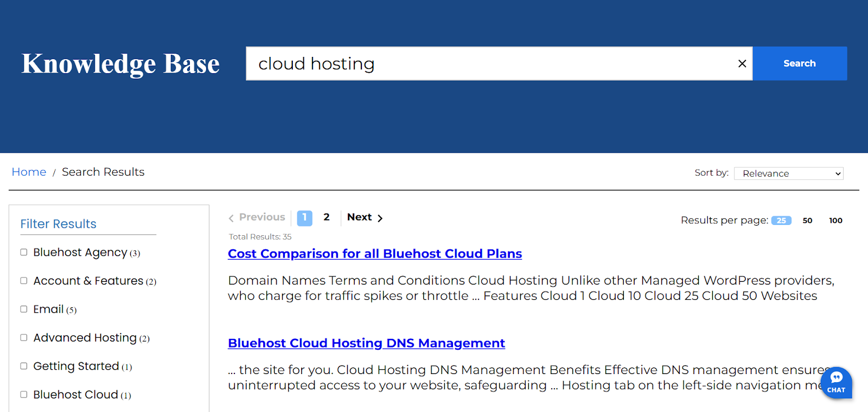This screenshot has height=412, width=868.
Task: Click the Next page chevron arrow
Action: click(380, 218)
